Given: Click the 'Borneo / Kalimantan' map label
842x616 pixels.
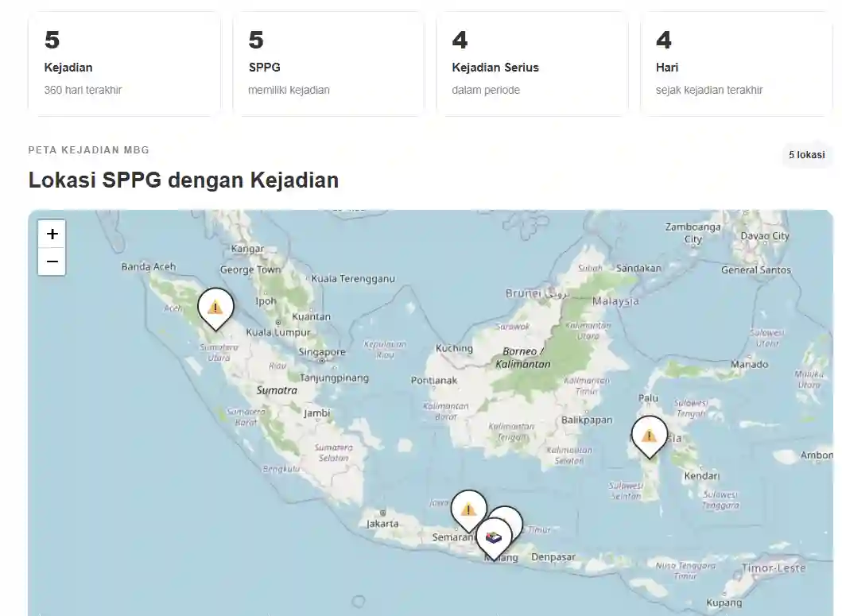Looking at the screenshot, I should point(523,358).
